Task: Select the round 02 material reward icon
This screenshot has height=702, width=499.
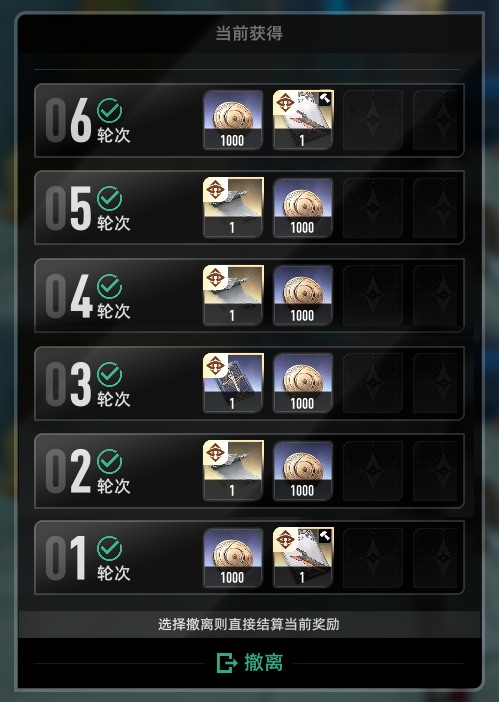Action: (233, 470)
